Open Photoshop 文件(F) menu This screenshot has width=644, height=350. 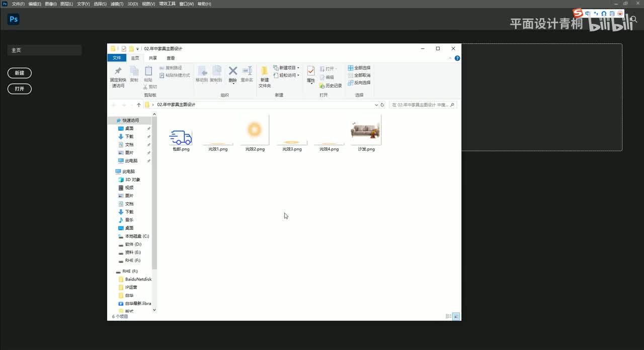click(x=18, y=4)
